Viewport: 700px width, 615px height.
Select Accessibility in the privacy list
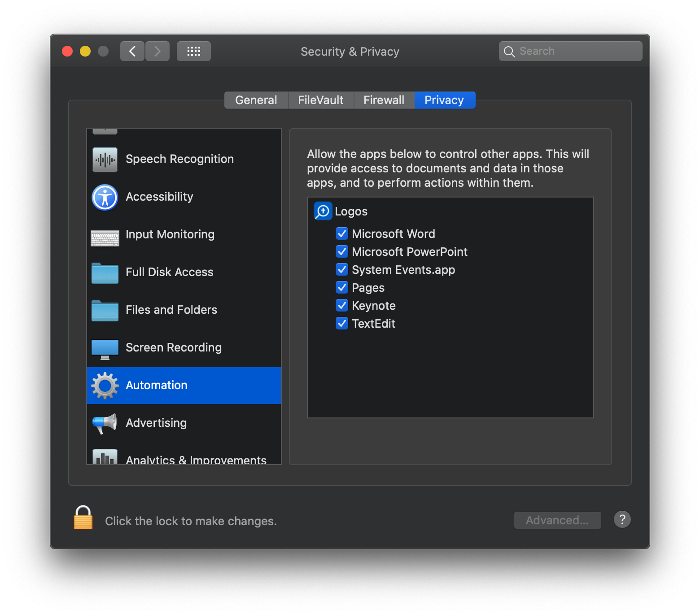184,197
